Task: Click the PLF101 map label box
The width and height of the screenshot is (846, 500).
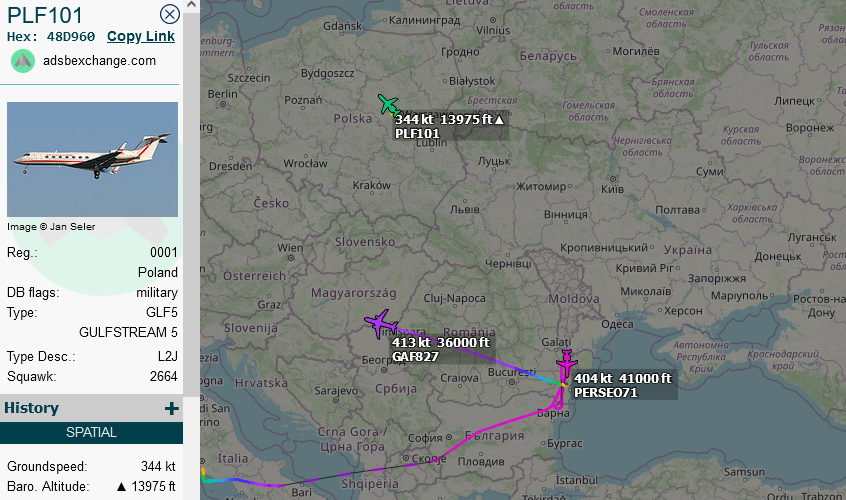Action: click(x=452, y=126)
